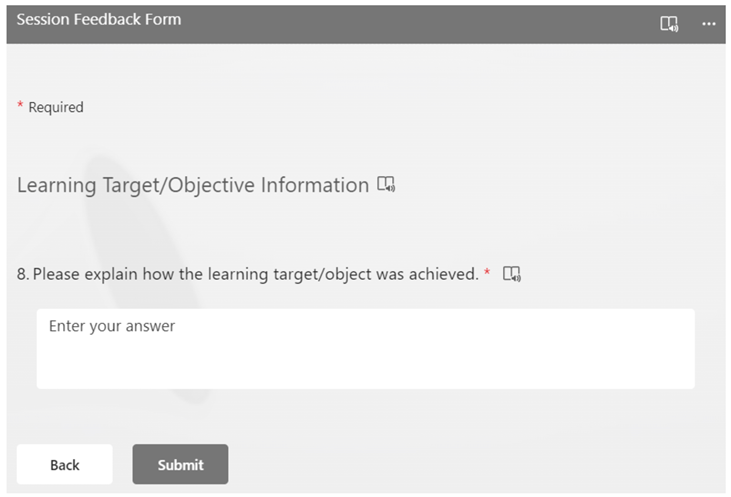Screen dimensions: 731x497
Task: Launch Immersive Reader for Learning Target/Objective section
Action: pos(386,185)
